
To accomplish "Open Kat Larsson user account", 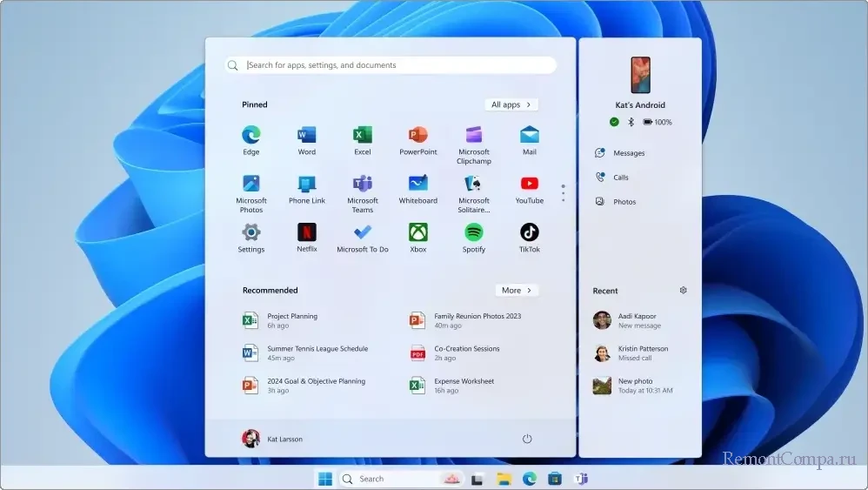I will coord(273,439).
